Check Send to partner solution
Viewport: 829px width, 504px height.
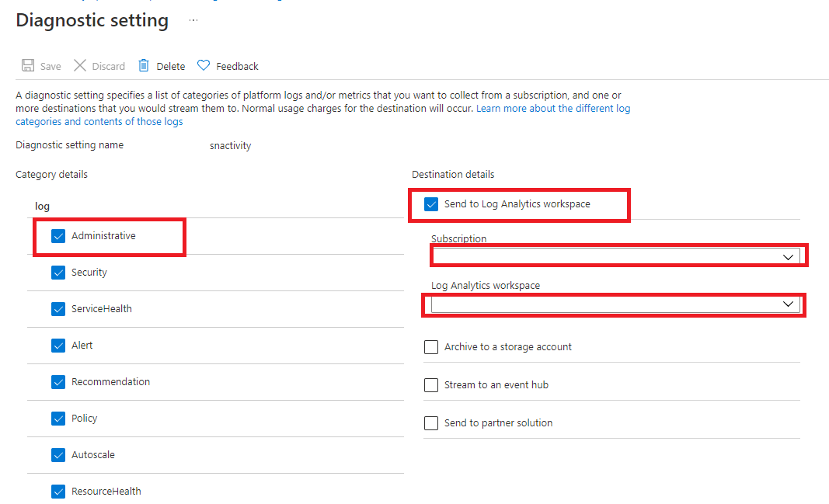pos(431,423)
